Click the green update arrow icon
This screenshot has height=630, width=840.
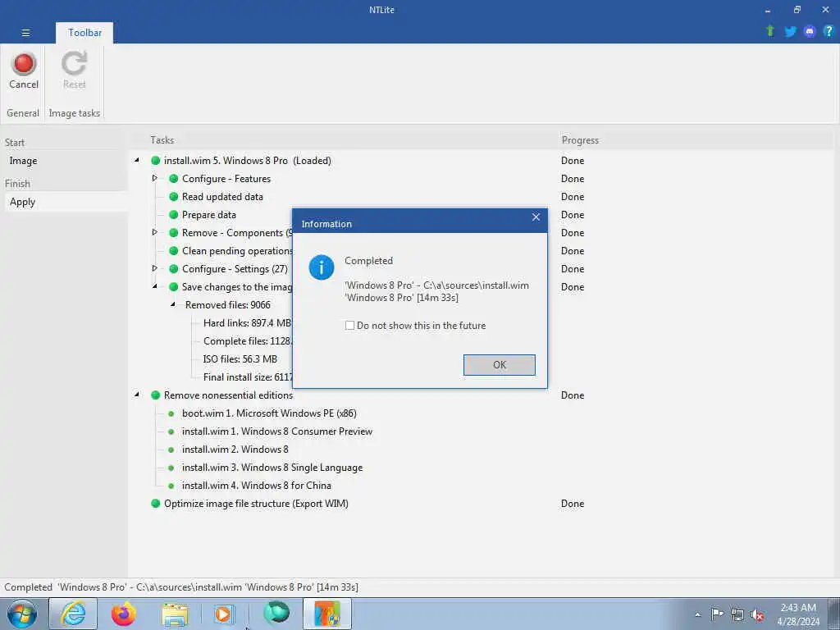tap(770, 31)
